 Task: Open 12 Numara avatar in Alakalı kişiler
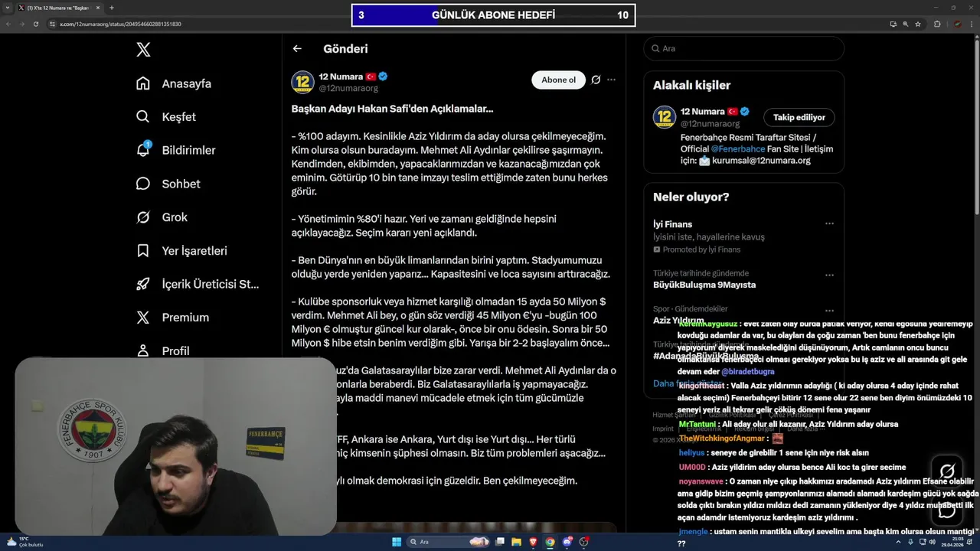coord(664,117)
